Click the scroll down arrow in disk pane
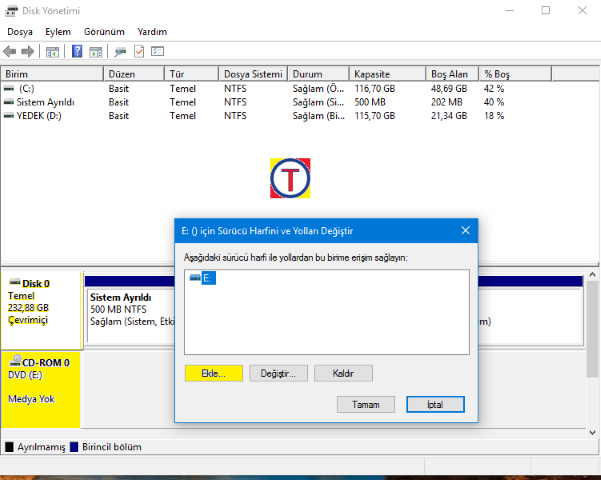This screenshot has height=480, width=601. click(x=592, y=432)
